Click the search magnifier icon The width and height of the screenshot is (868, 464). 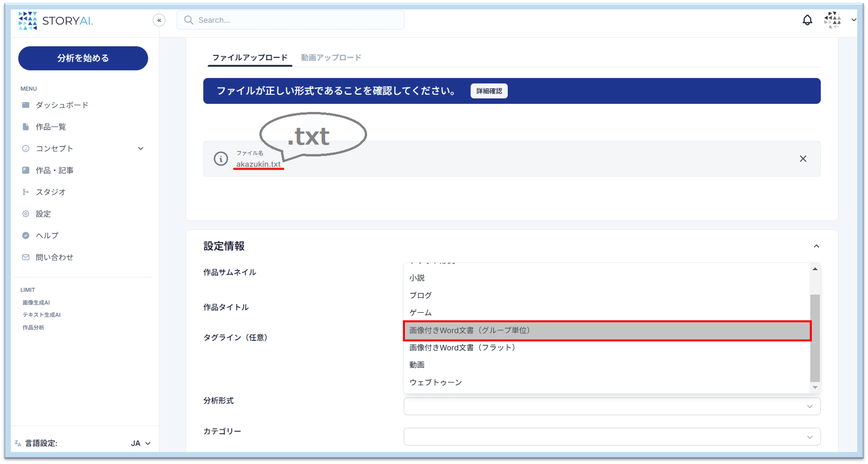(x=189, y=20)
